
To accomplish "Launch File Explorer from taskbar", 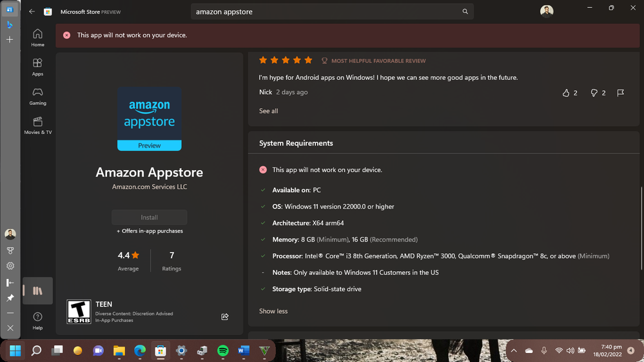I will pyautogui.click(x=119, y=350).
